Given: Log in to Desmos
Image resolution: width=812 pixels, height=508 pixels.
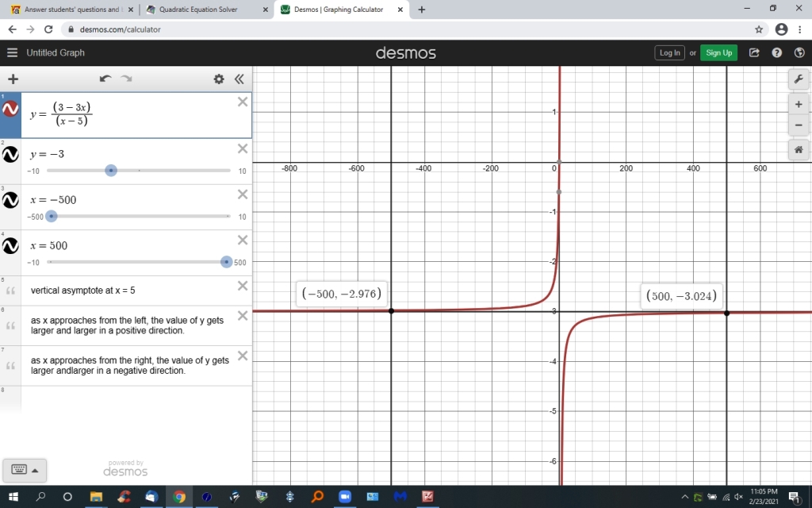Looking at the screenshot, I should coord(669,52).
